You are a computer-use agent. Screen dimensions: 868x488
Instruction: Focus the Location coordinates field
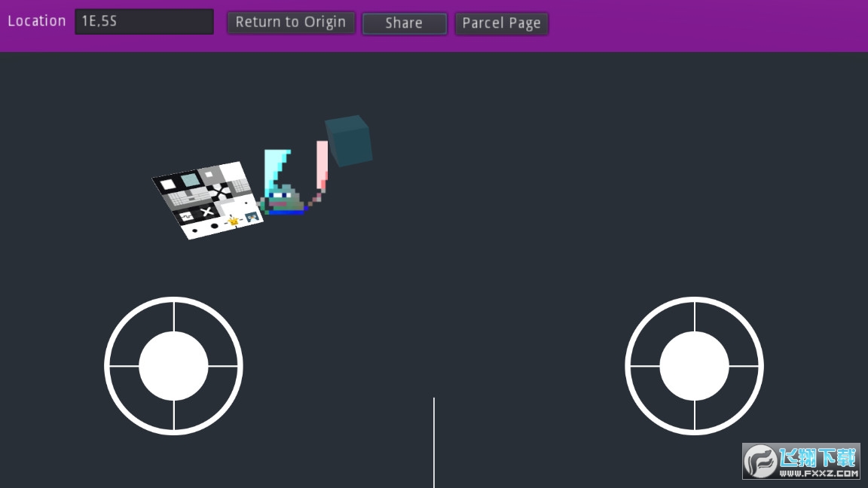coord(144,22)
